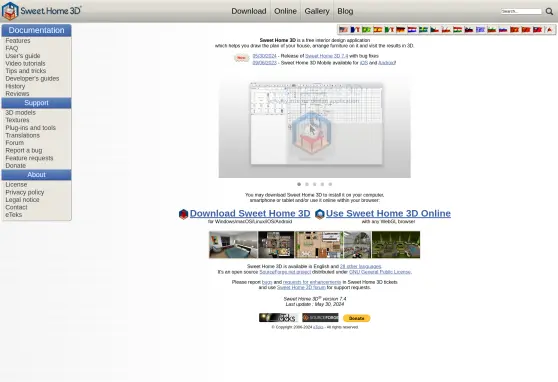Open the Gallery menu item
This screenshot has width=558, height=382.
point(317,11)
